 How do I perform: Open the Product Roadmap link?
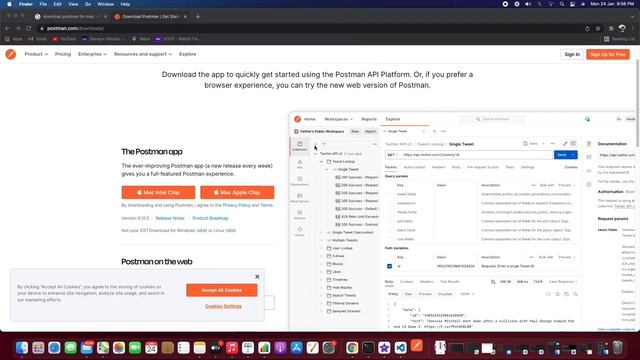click(x=210, y=218)
